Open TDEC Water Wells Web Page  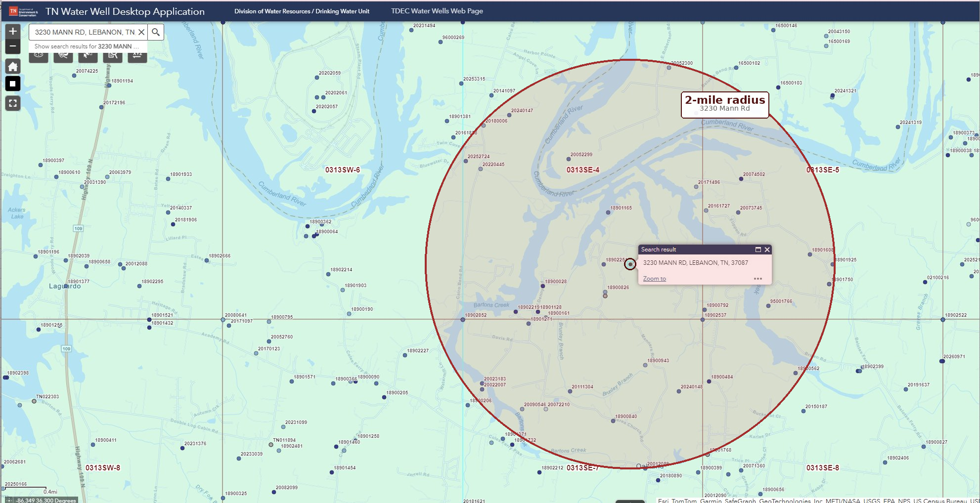(x=437, y=11)
